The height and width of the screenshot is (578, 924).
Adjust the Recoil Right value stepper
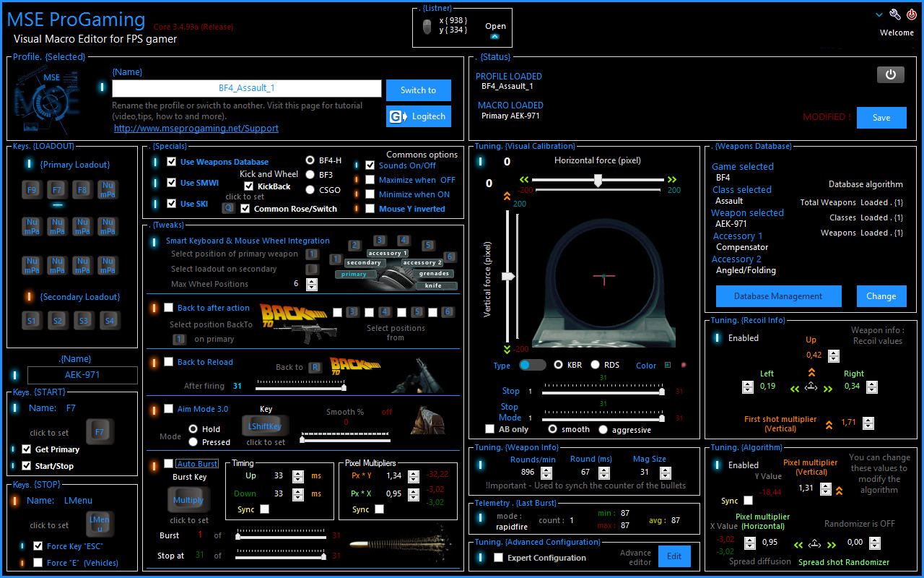(x=872, y=387)
